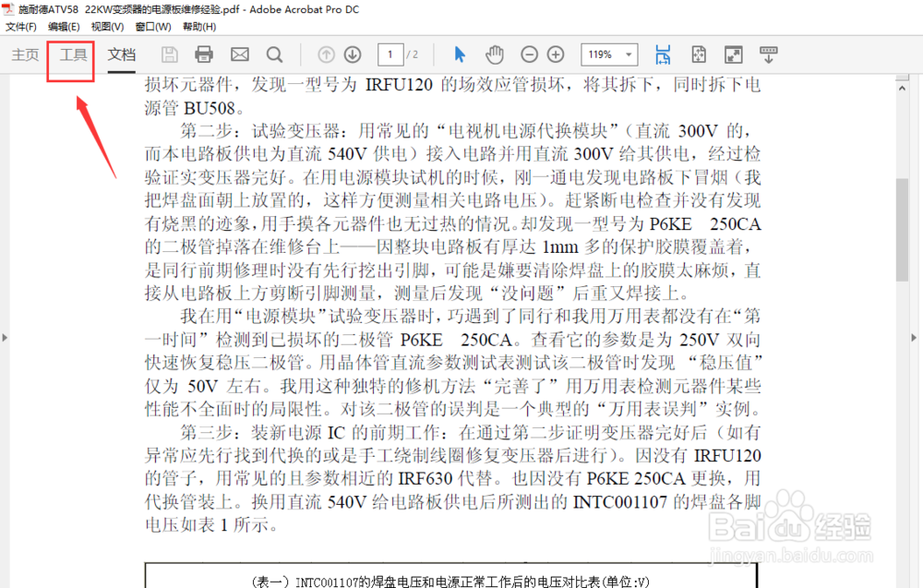The width and height of the screenshot is (923, 588).
Task: Open the toolbar customization dropdown
Action: [769, 54]
